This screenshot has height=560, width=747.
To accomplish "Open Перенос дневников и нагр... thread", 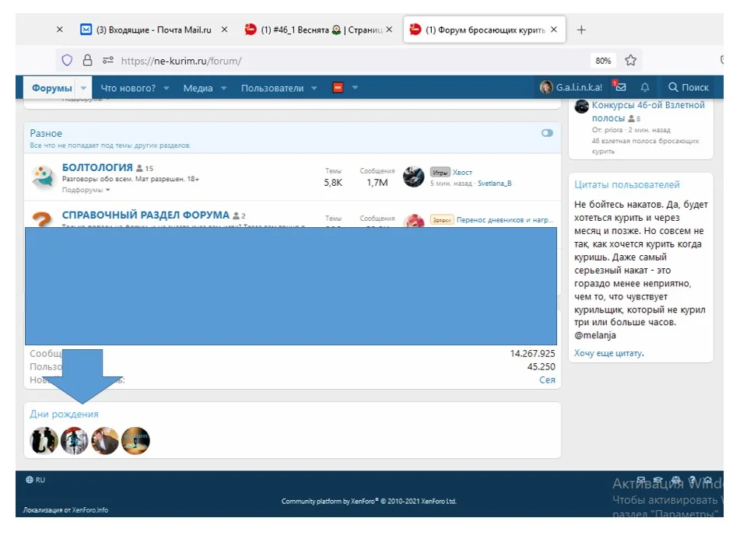I will [505, 220].
